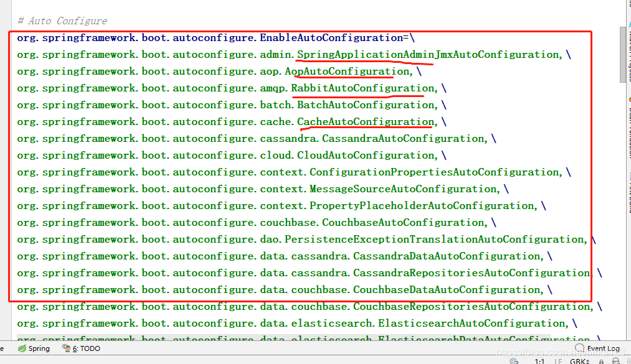Viewport: 631px width, 364px height.
Task: Click the ElasticsearchAutoConfiguration entry
Action: tap(472, 325)
